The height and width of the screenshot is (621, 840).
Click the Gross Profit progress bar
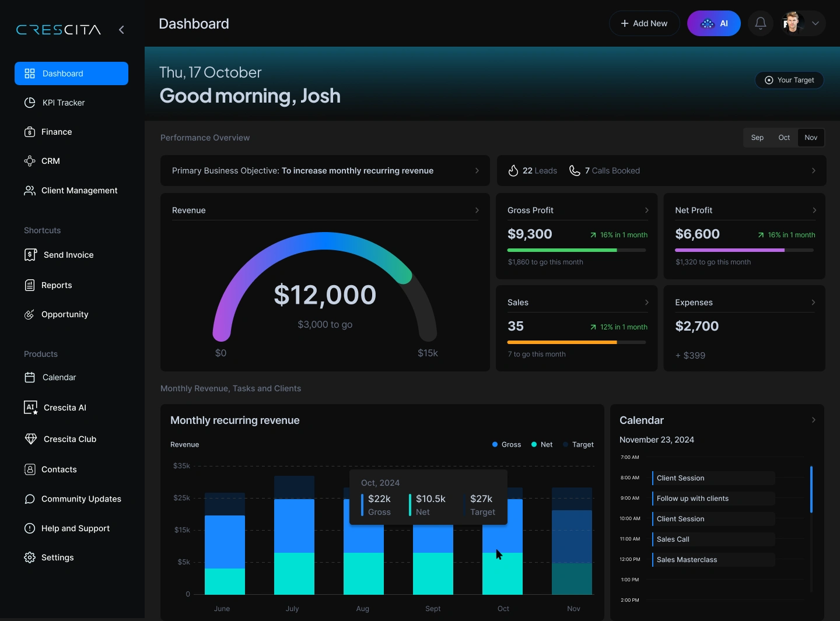point(576,250)
